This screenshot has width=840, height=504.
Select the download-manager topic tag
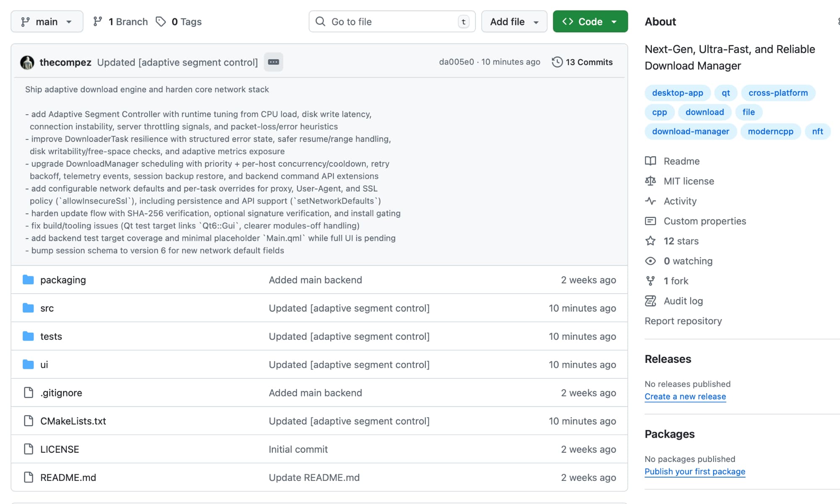pos(690,131)
